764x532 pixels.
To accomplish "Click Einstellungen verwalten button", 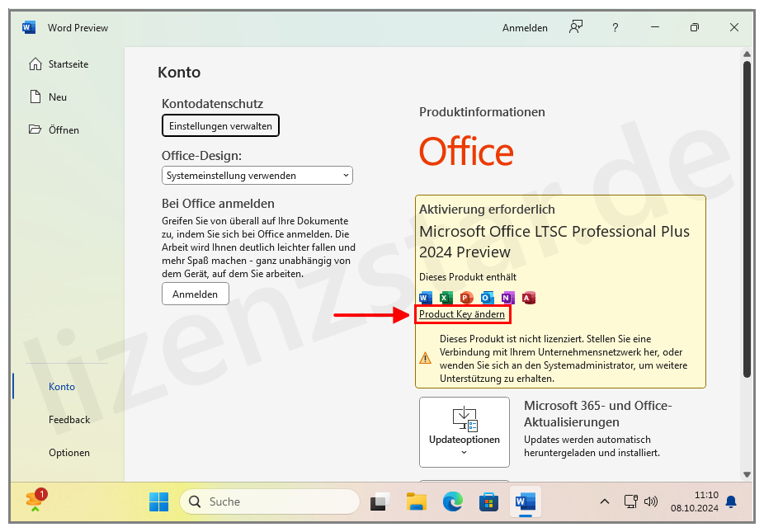I will 220,125.
